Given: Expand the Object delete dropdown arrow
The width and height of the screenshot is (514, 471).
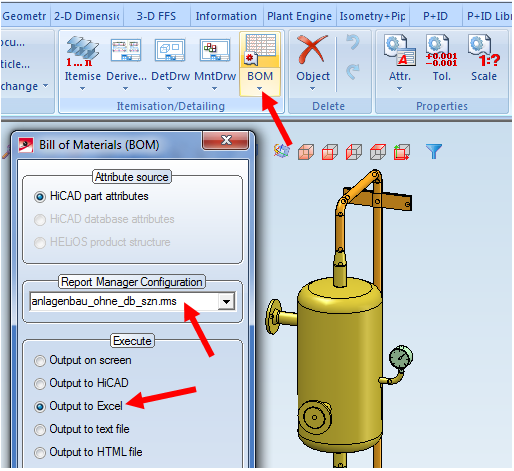Looking at the screenshot, I should (x=312, y=89).
